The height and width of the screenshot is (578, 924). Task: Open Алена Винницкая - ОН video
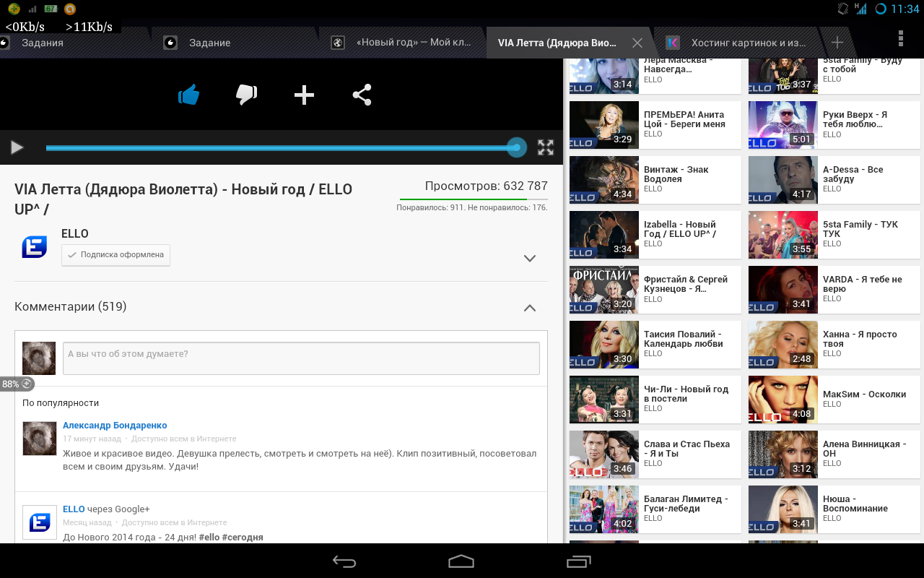point(834,454)
